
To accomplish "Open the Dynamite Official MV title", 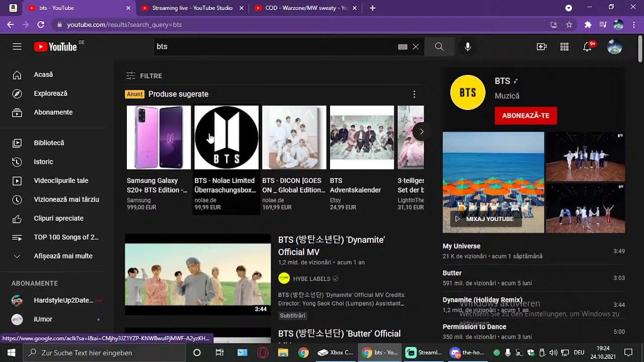I will (x=332, y=246).
